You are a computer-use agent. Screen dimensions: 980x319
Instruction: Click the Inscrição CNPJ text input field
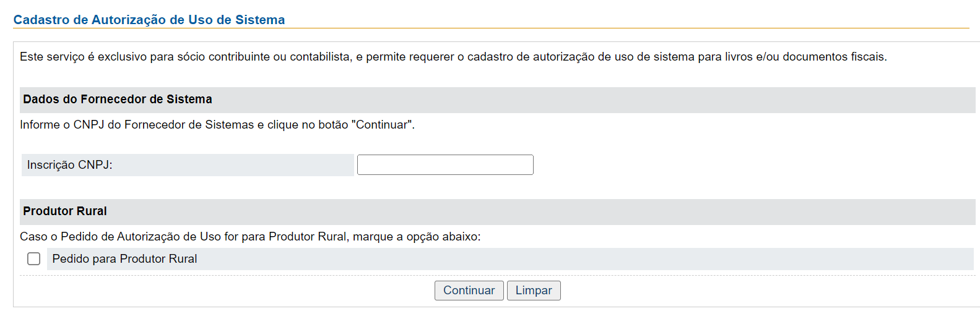445,165
